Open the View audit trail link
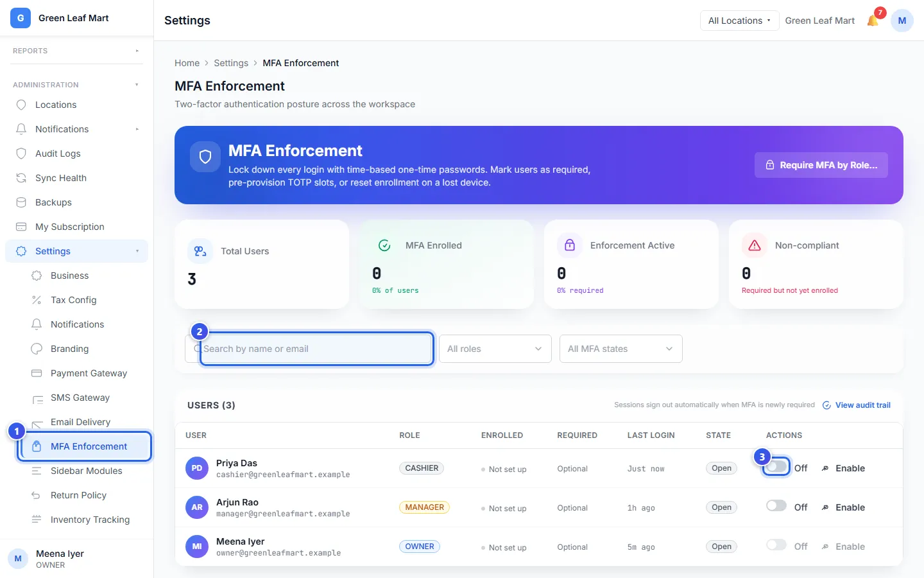This screenshot has width=924, height=578. tap(857, 405)
